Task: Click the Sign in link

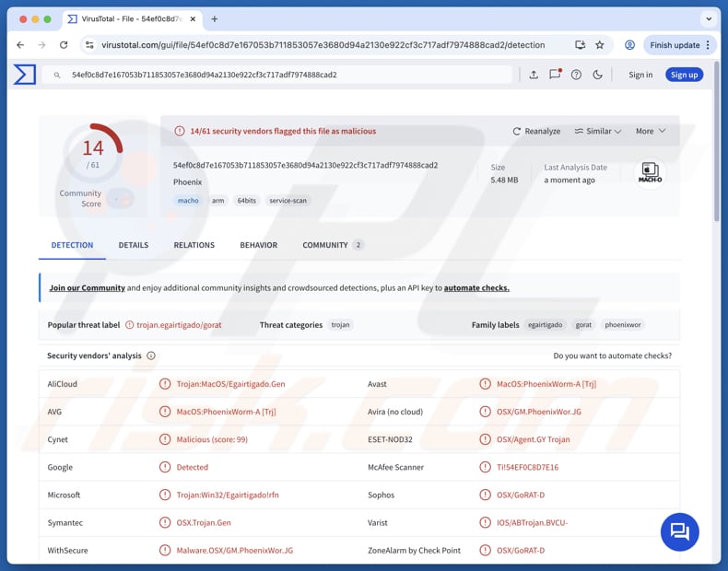Action: [x=640, y=75]
